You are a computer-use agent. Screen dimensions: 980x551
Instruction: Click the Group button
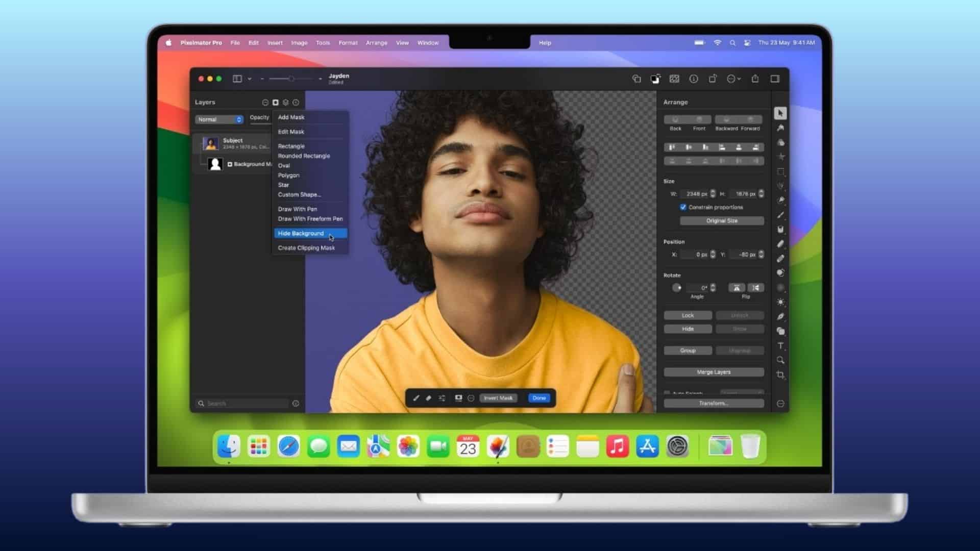(688, 350)
